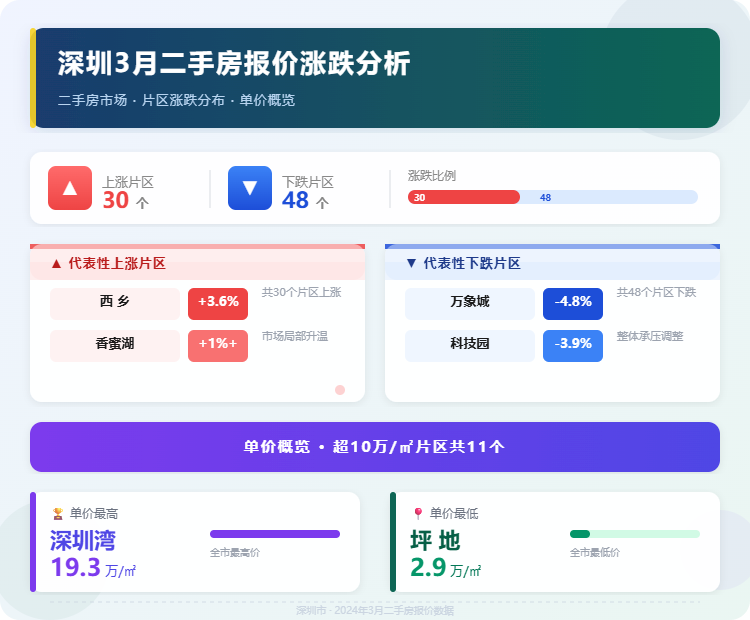
Task: Click the 坪地 district name
Action: [x=435, y=541]
